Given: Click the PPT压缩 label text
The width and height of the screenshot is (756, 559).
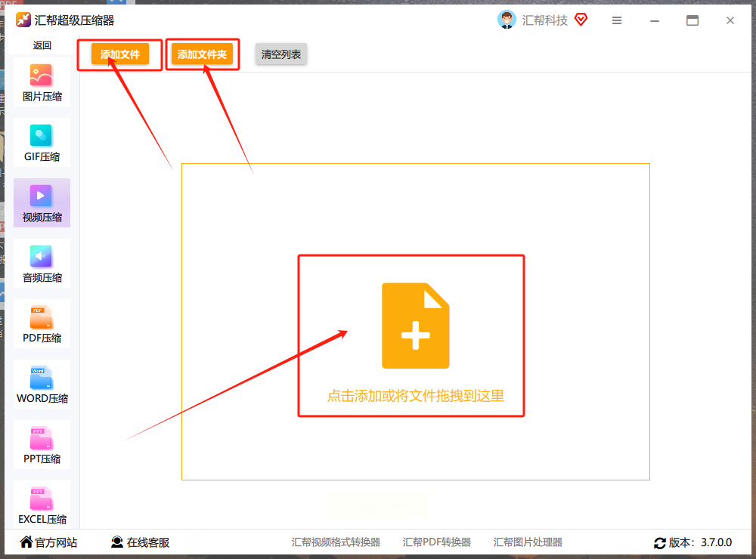Looking at the screenshot, I should [42, 459].
